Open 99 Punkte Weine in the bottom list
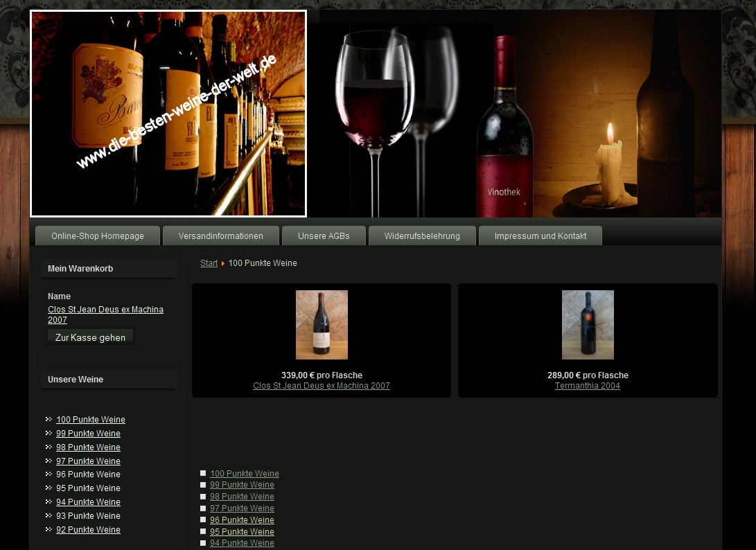This screenshot has width=756, height=550. pyautogui.click(x=242, y=485)
